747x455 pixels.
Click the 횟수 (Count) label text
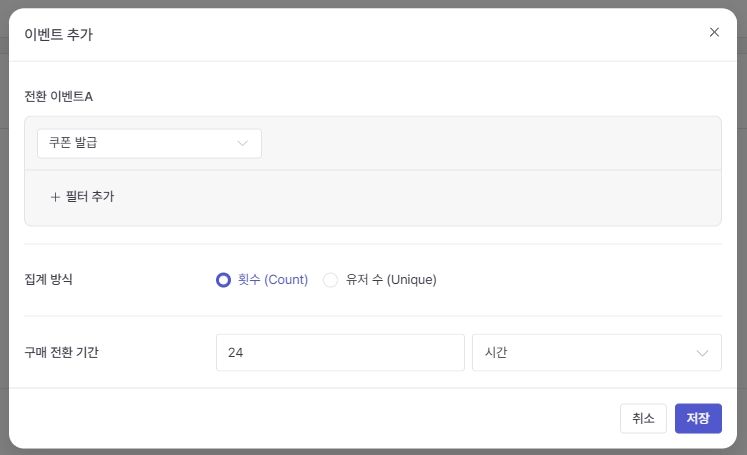273,280
